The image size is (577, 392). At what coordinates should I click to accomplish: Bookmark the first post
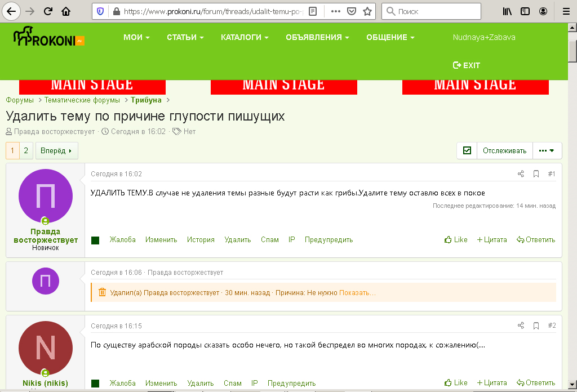tap(536, 174)
